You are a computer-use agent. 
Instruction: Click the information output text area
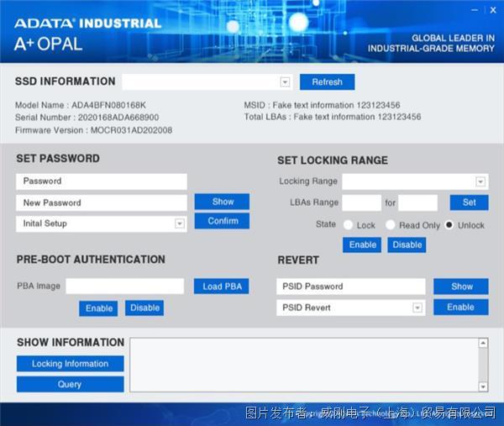(304, 365)
